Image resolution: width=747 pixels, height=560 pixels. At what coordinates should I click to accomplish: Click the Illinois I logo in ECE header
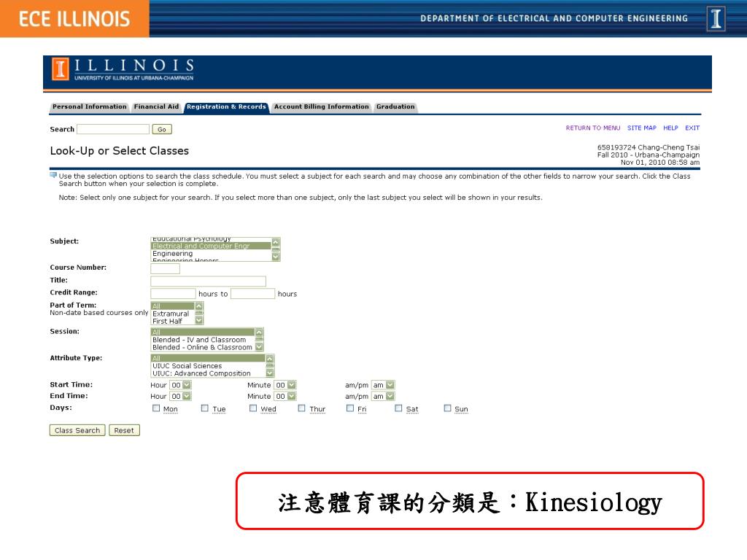716,19
